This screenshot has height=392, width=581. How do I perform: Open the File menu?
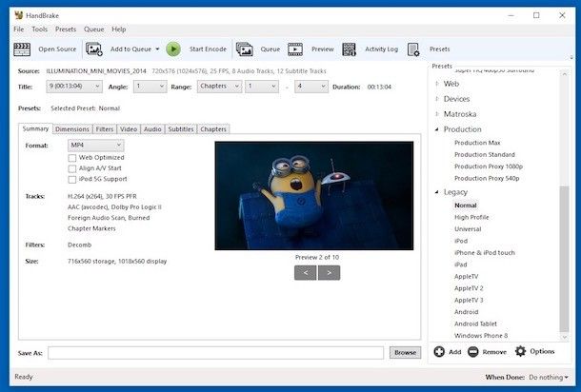point(18,29)
